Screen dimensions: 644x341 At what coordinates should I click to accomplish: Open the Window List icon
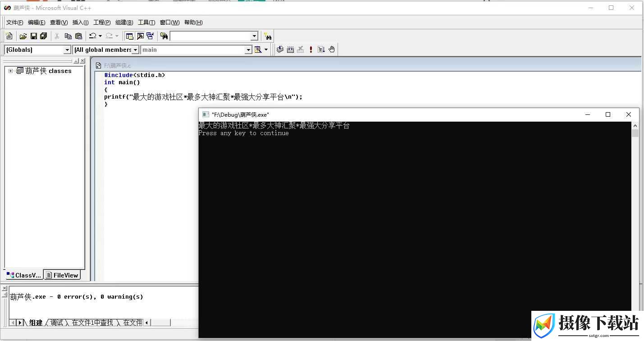pyautogui.click(x=150, y=36)
